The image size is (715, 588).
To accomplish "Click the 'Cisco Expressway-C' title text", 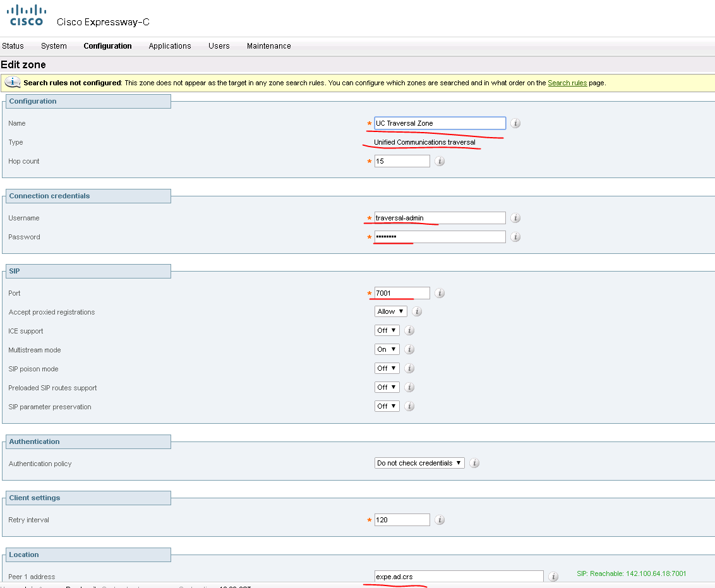I will coord(103,22).
